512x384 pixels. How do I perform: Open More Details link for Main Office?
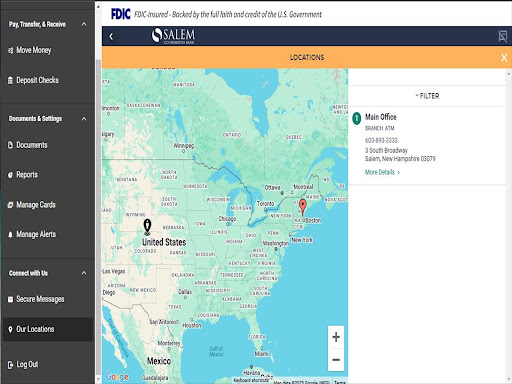point(382,172)
